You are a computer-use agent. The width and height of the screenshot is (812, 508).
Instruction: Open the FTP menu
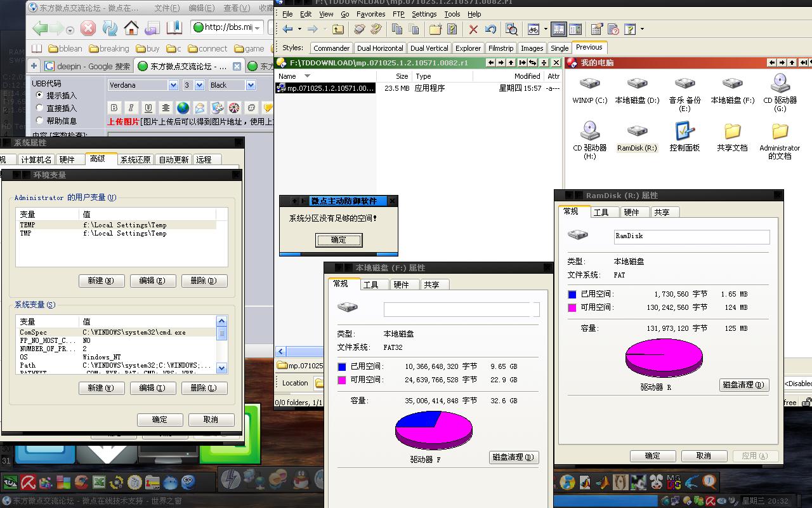pos(398,14)
